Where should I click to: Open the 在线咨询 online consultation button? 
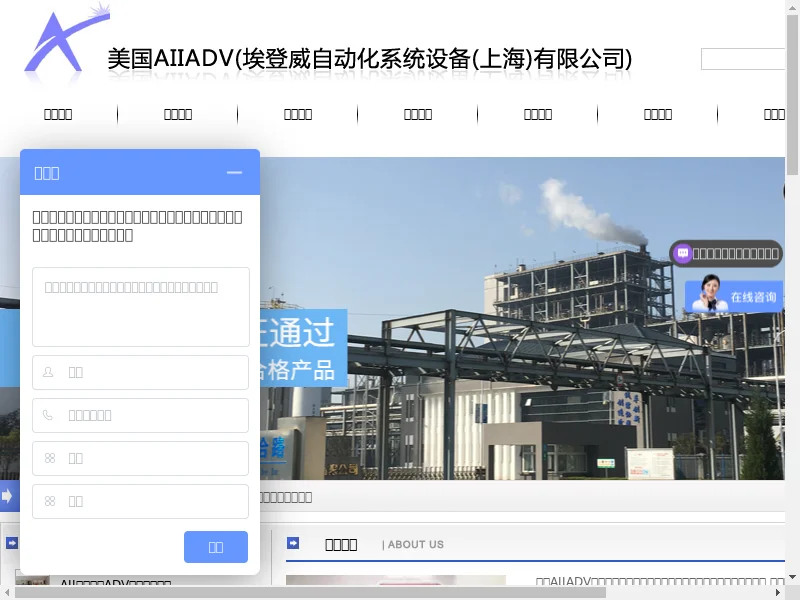[752, 297]
